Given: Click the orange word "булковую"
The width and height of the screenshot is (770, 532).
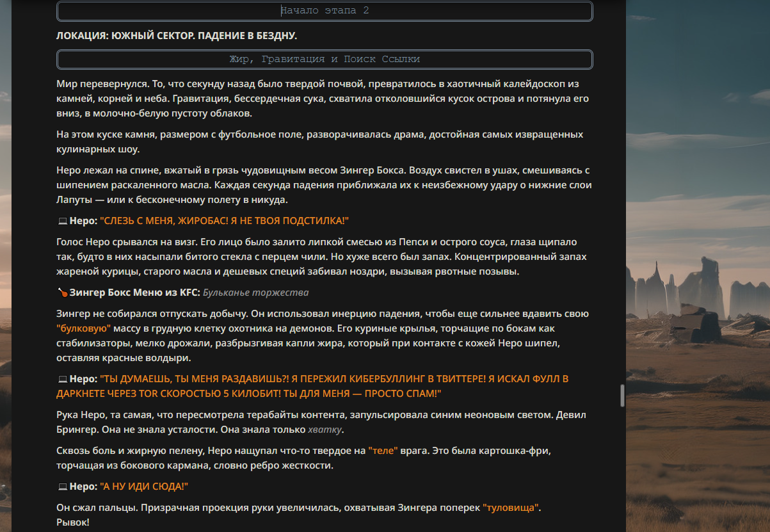Looking at the screenshot, I should (x=84, y=328).
